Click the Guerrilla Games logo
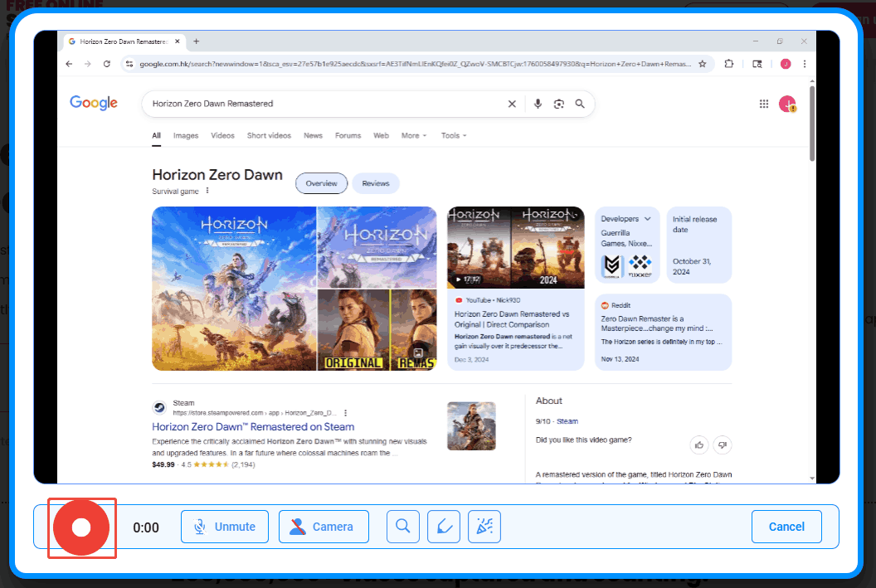 point(611,266)
